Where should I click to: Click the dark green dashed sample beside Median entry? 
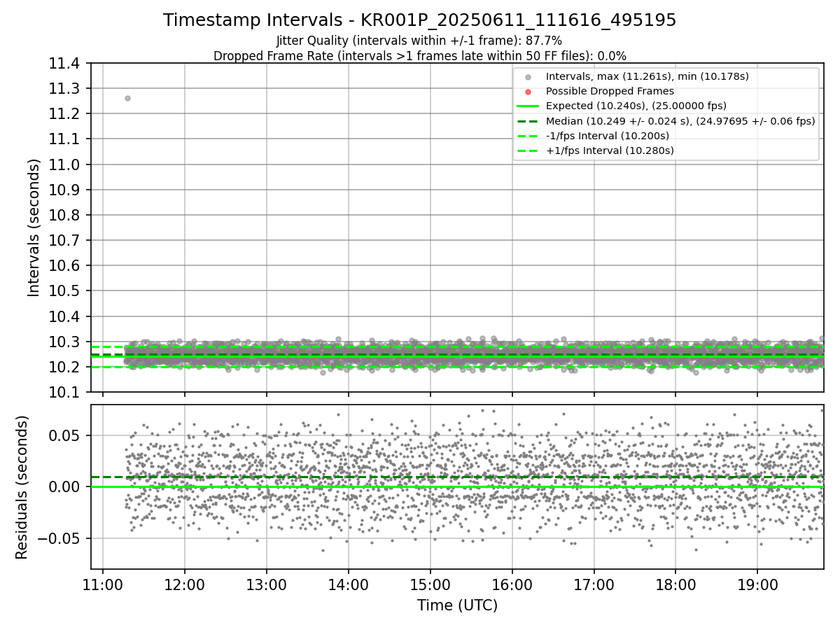(528, 120)
